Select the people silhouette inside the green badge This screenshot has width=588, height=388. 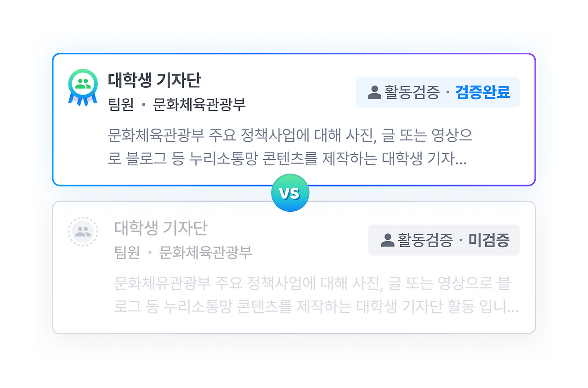coord(82,83)
